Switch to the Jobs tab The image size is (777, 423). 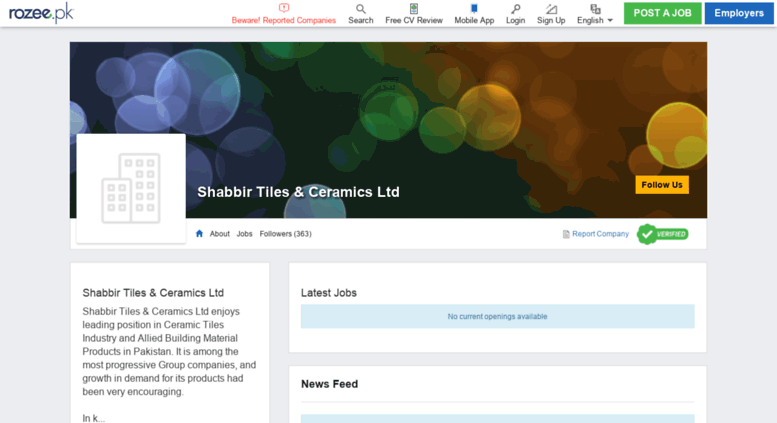tap(244, 234)
